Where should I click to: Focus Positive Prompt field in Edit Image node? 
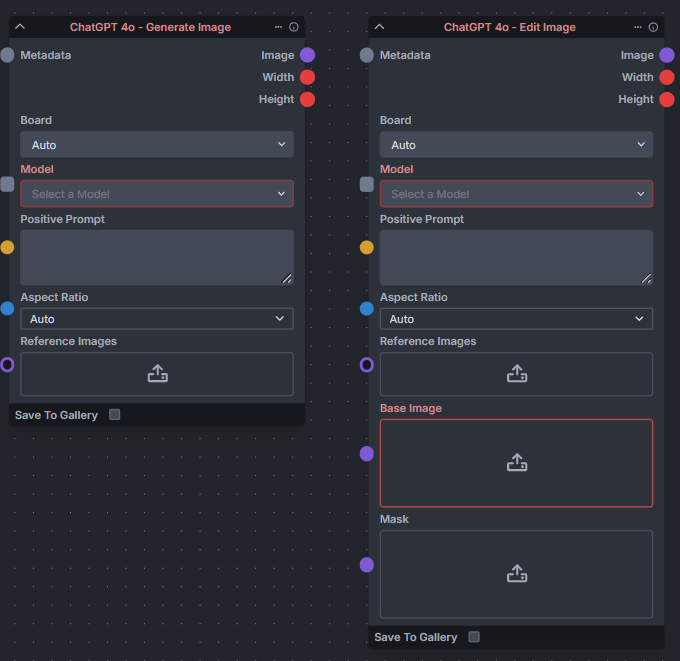[517, 258]
